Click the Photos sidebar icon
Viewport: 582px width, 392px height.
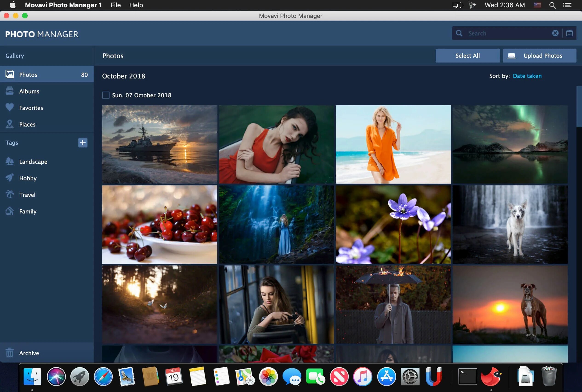tap(9, 74)
